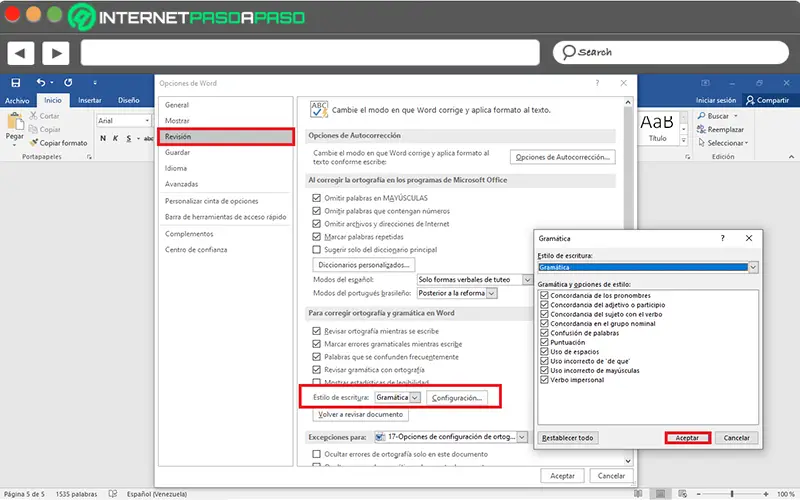Click the browser forward arrow button
This screenshot has height=500, width=800.
tap(56, 53)
